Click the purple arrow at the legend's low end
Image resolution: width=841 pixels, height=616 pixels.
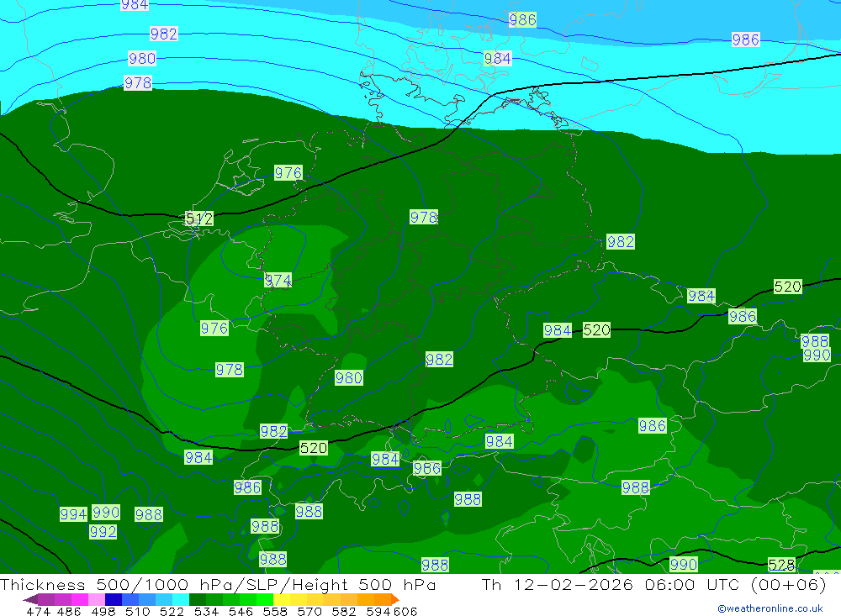pyautogui.click(x=30, y=599)
